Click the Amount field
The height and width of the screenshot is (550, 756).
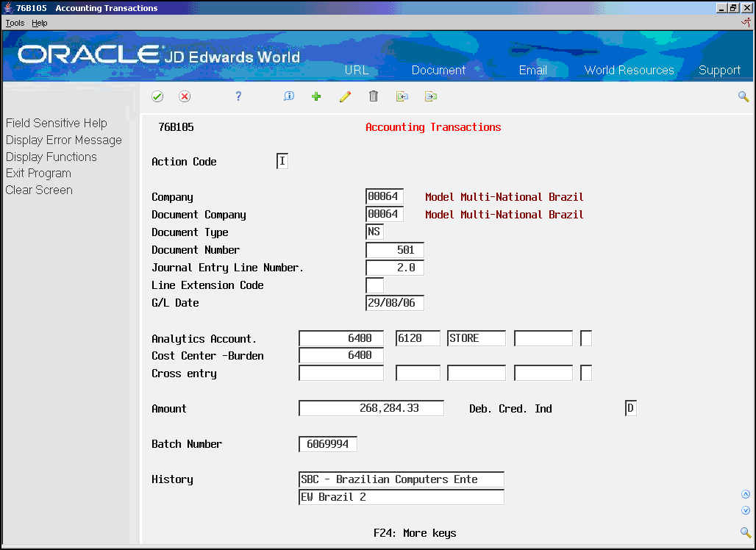pyautogui.click(x=371, y=408)
